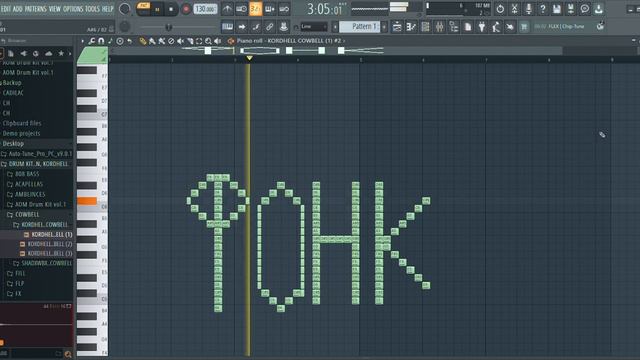640x360 pixels.
Task: Toggle the multilink to controllers icon
Action: tap(270, 27)
